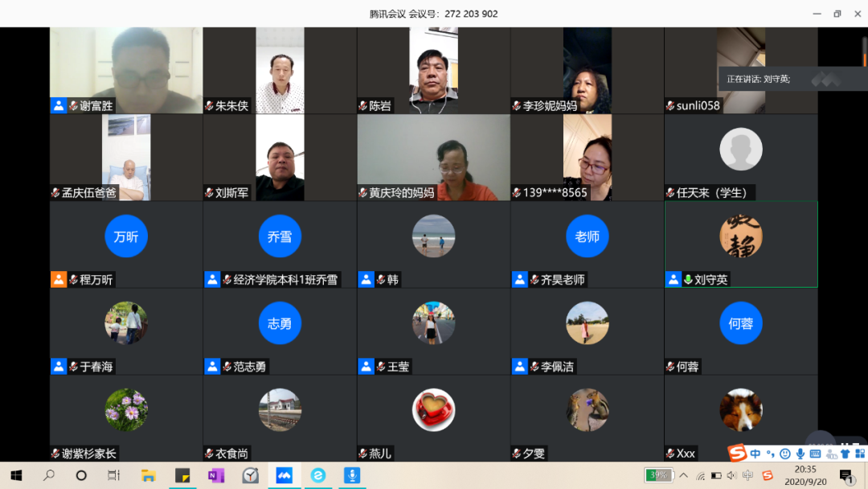Open Tencent Meeting from the taskbar
Screen dimensions: 868x489
(284, 475)
